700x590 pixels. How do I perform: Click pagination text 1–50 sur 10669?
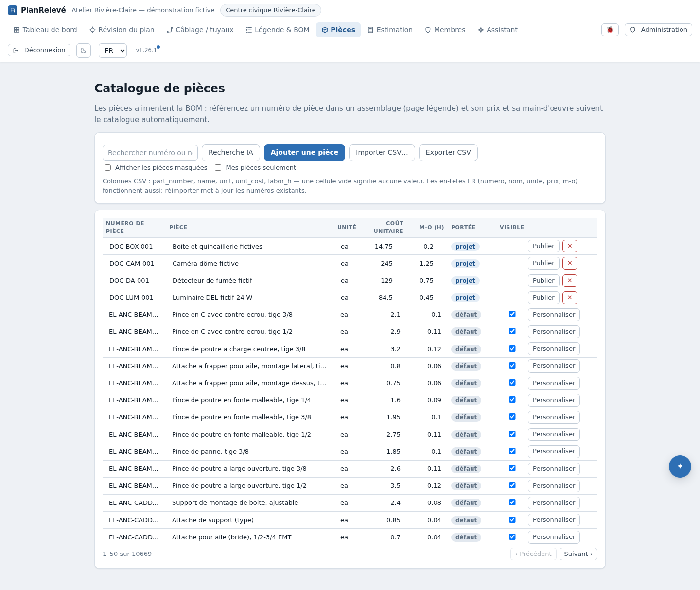point(127,554)
